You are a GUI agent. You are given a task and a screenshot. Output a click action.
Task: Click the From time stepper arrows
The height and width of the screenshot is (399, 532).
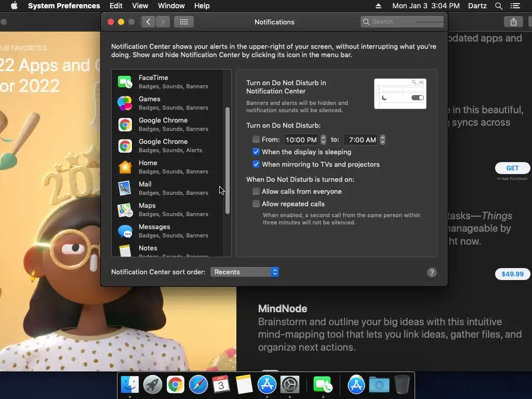point(323,139)
